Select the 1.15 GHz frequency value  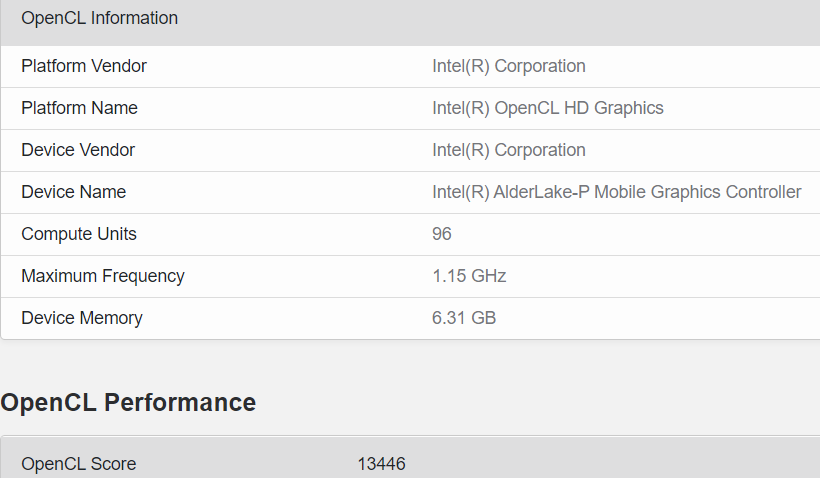[x=469, y=276]
